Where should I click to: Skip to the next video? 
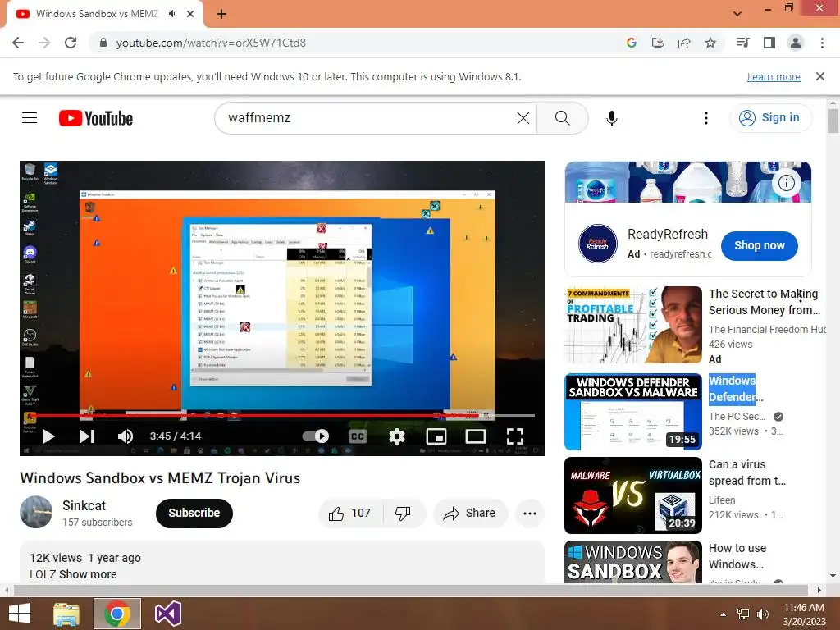point(87,436)
